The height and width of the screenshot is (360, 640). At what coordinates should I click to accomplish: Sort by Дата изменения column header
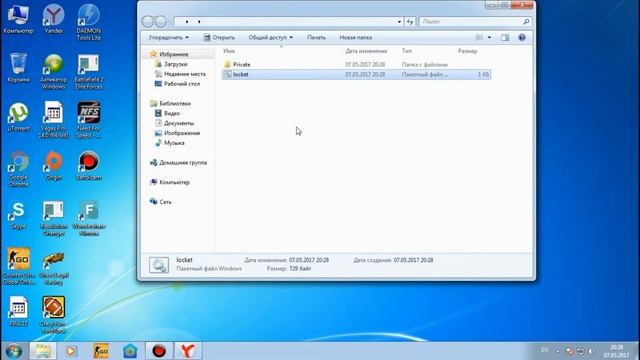pyautogui.click(x=366, y=51)
